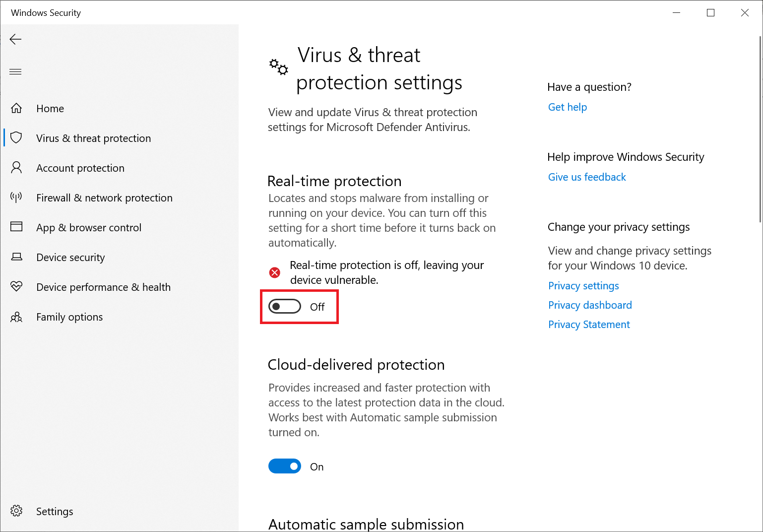The width and height of the screenshot is (763, 532).
Task: Click the heart health monitor icon
Action: [x=16, y=286]
